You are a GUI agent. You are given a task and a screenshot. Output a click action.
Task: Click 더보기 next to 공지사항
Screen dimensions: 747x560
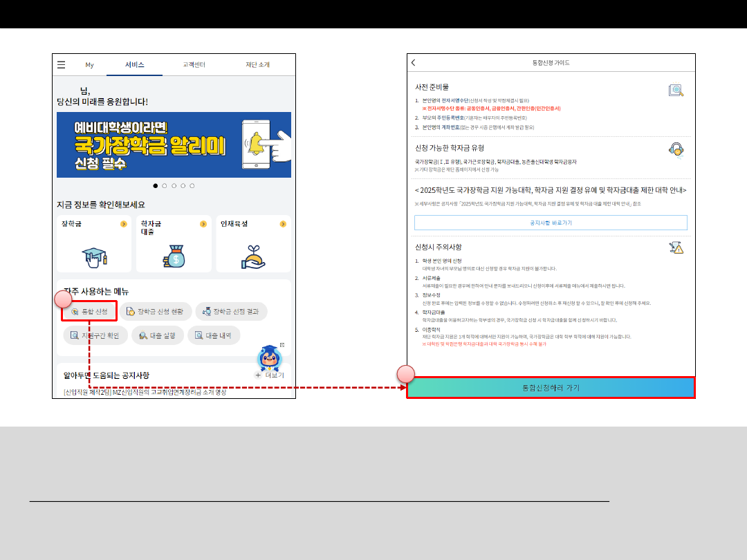pos(269,375)
